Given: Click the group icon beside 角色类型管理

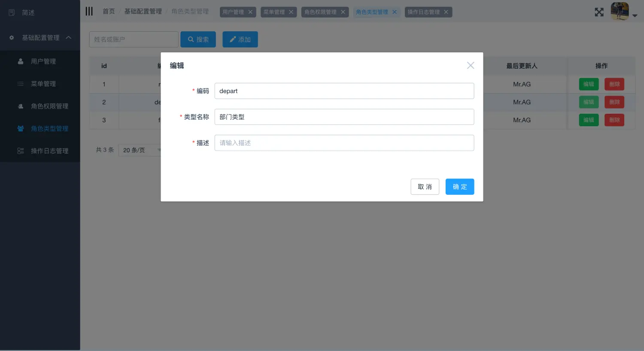Looking at the screenshot, I should [20, 128].
